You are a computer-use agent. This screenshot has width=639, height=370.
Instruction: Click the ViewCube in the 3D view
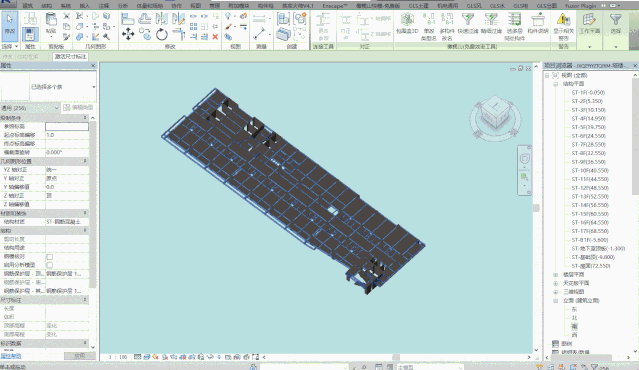coord(495,117)
